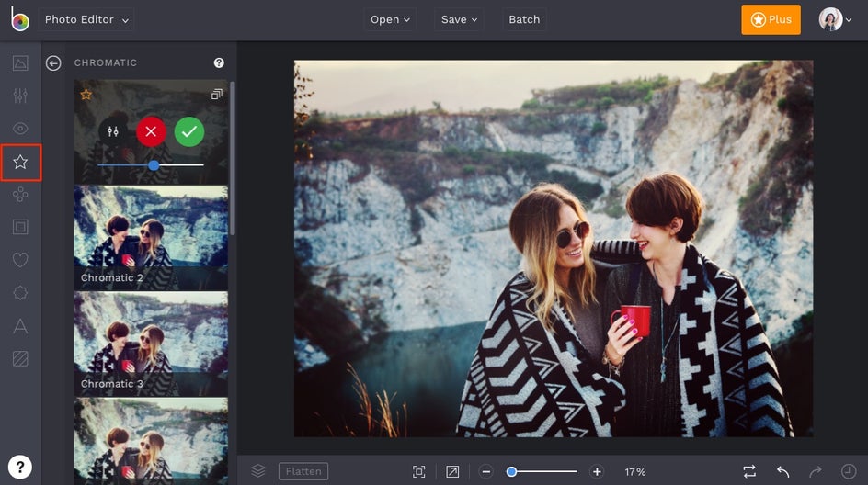Click the fullscreen expand icon
868x485 pixels.
(452, 472)
